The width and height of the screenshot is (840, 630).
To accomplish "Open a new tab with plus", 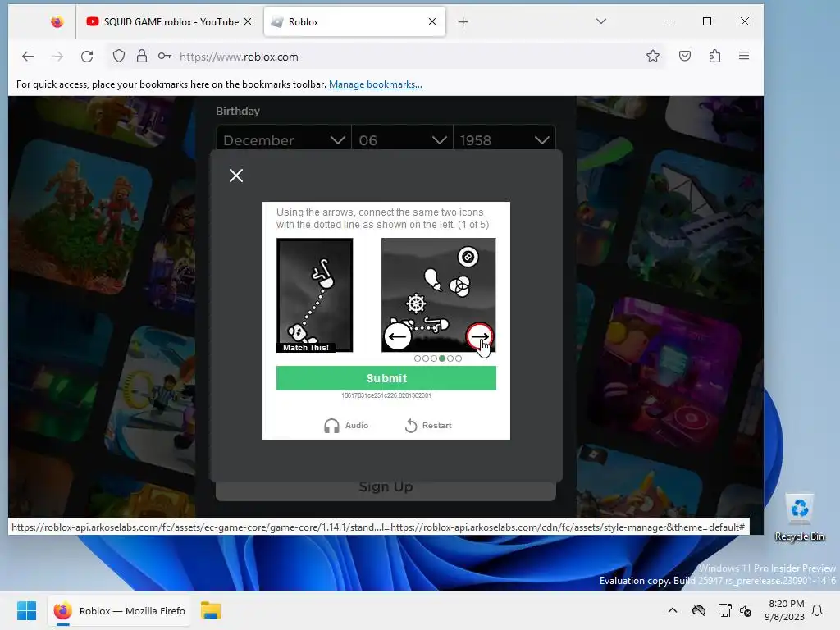I will (463, 21).
